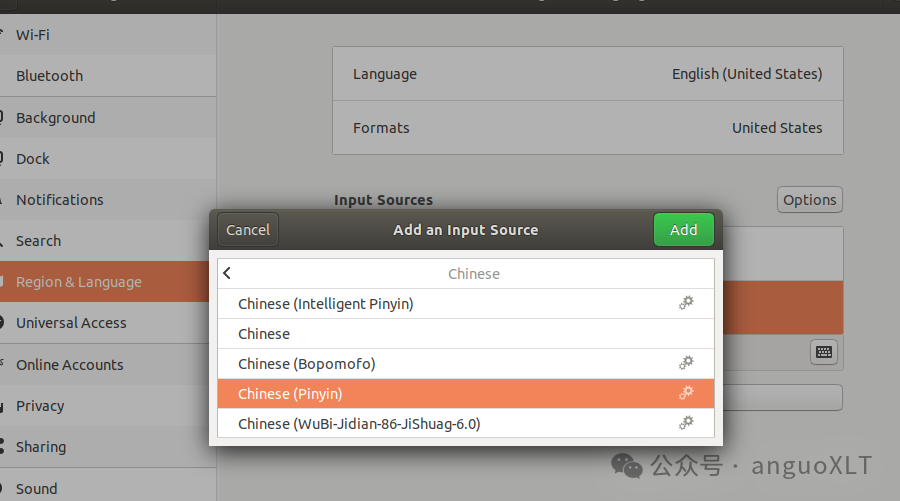This screenshot has width=900, height=501.
Task: Show keyboard layout via keyboard icon
Action: click(824, 352)
